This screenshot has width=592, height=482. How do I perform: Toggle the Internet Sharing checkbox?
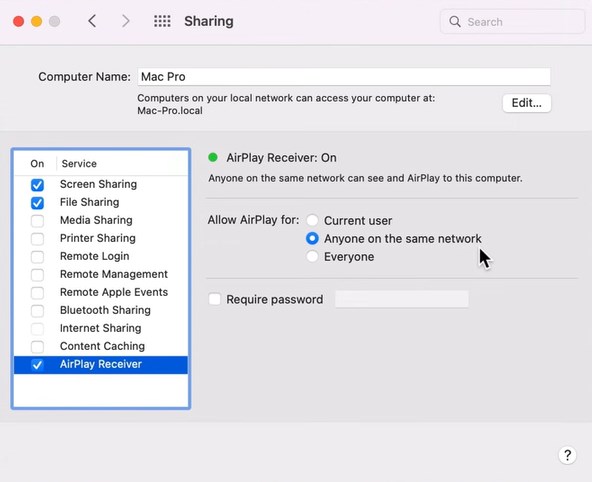pos(37,329)
